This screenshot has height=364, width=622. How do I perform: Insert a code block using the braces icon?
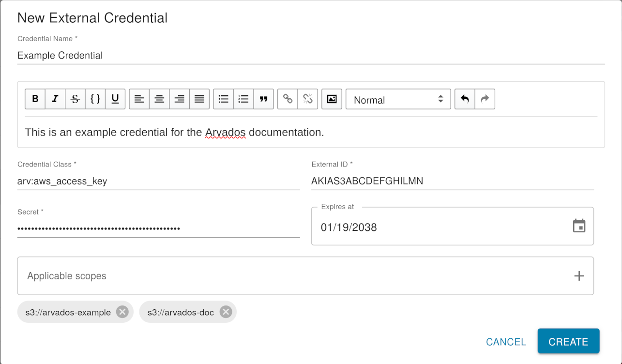[x=95, y=99]
